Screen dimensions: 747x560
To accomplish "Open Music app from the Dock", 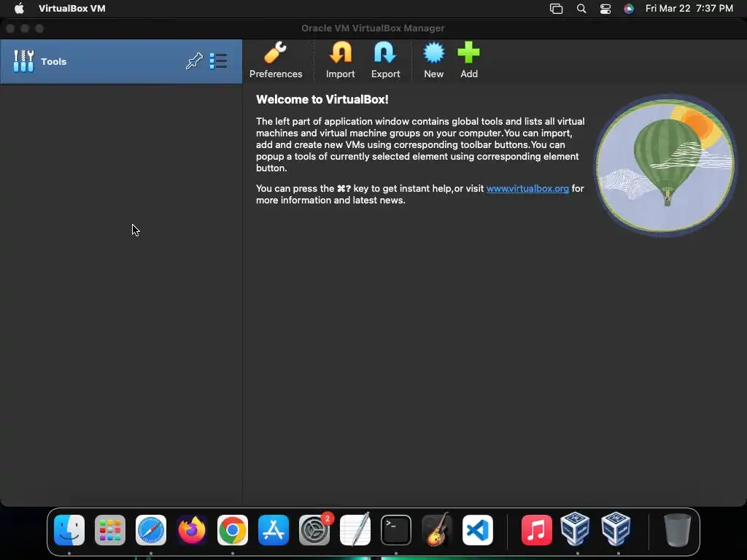I will [536, 530].
